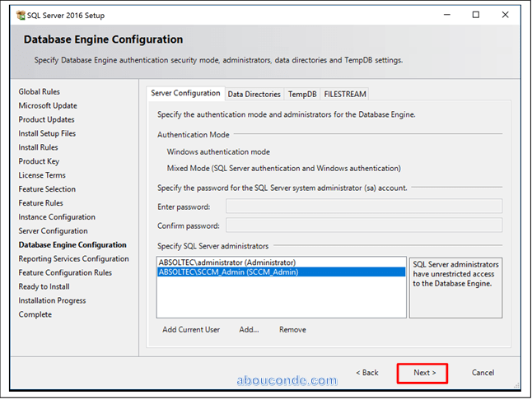Click the Confirm password field

click(363, 225)
